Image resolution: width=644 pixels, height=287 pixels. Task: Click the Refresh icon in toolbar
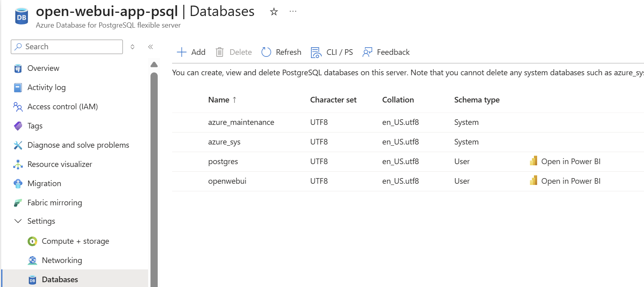266,52
